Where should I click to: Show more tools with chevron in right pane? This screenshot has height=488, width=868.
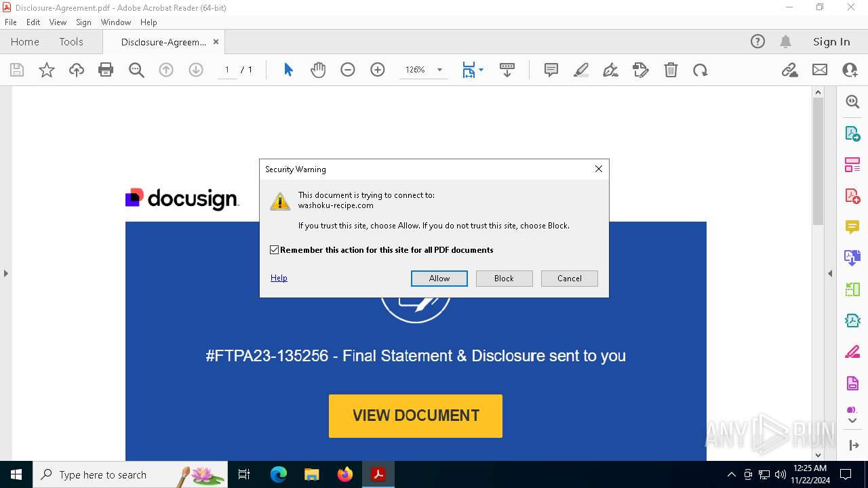(852, 421)
